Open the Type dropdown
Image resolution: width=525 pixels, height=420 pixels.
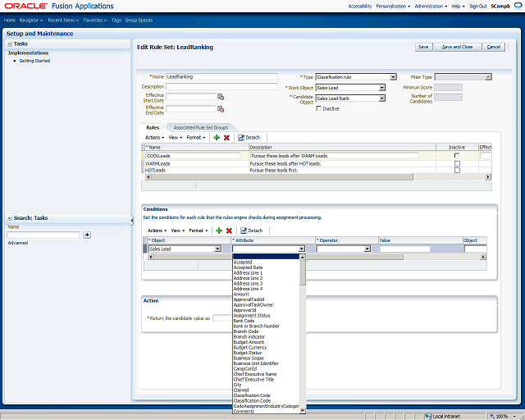coord(393,77)
